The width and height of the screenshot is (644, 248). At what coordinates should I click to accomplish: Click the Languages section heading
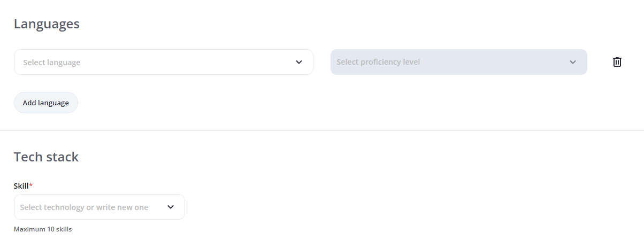(47, 24)
